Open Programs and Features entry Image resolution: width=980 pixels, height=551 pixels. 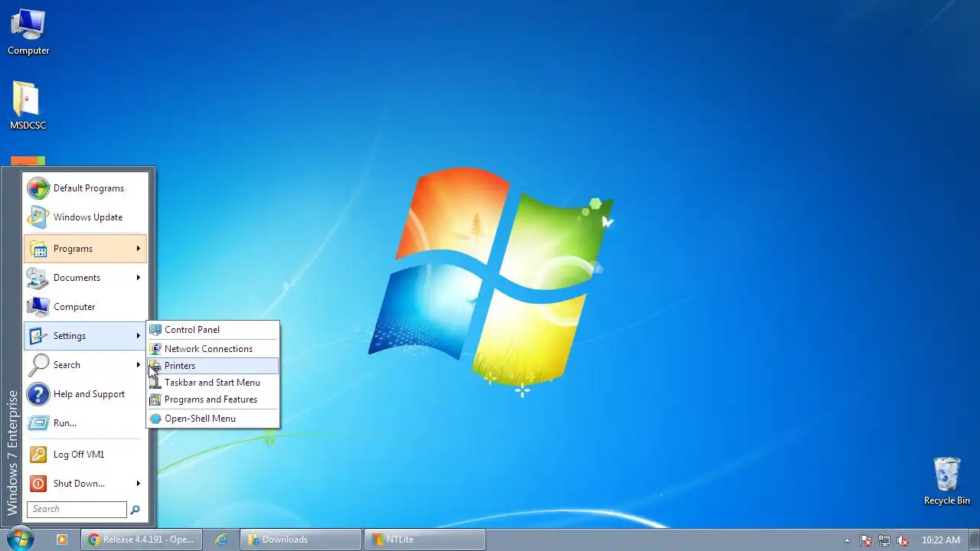(213, 399)
